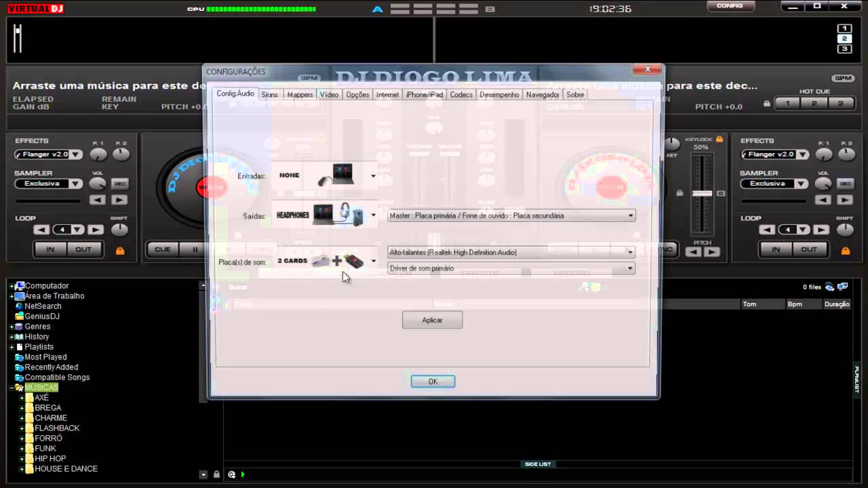This screenshot has width=868, height=488.
Task: Toggle the browser lock icon at bottom
Action: pyautogui.click(x=216, y=474)
